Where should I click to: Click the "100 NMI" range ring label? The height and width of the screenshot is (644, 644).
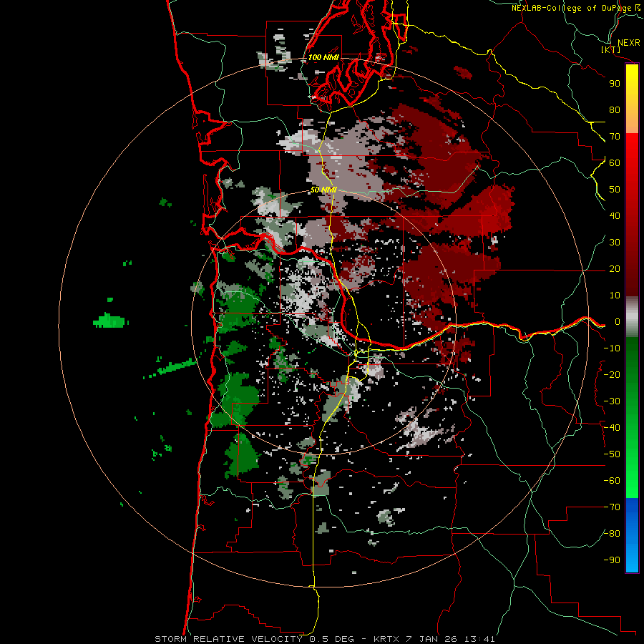[323, 57]
